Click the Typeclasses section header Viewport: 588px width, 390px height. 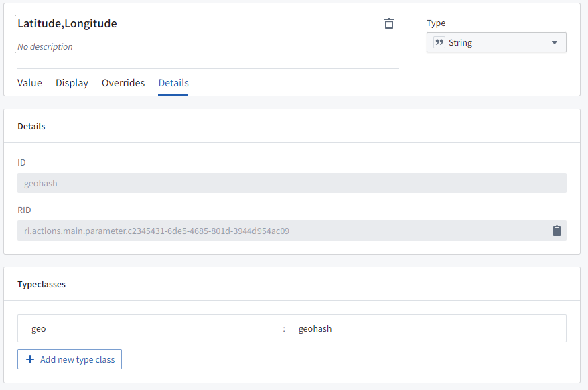point(42,283)
